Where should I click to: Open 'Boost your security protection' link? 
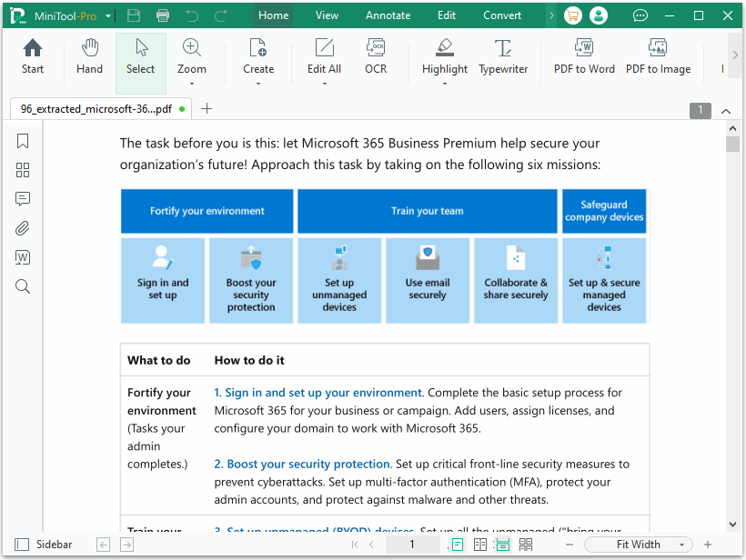[302, 464]
